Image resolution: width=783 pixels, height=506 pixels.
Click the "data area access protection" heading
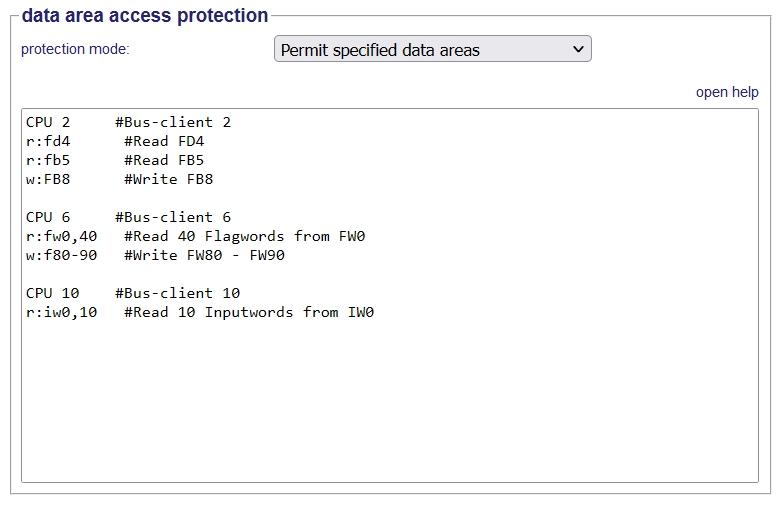[x=145, y=16]
